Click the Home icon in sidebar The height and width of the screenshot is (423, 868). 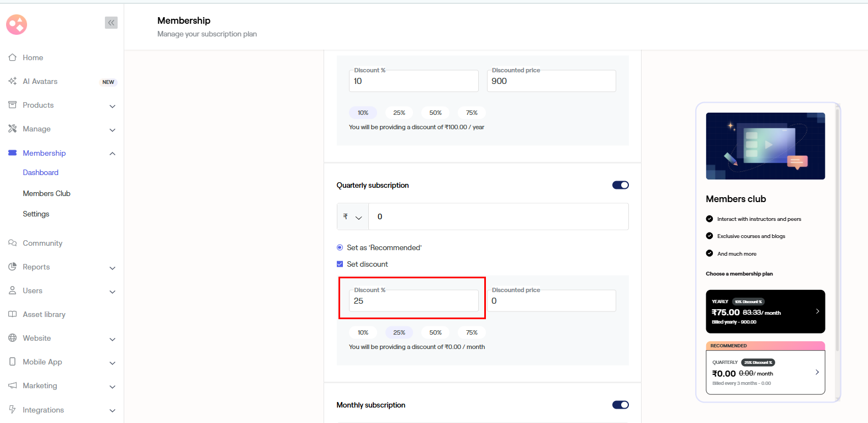point(13,57)
